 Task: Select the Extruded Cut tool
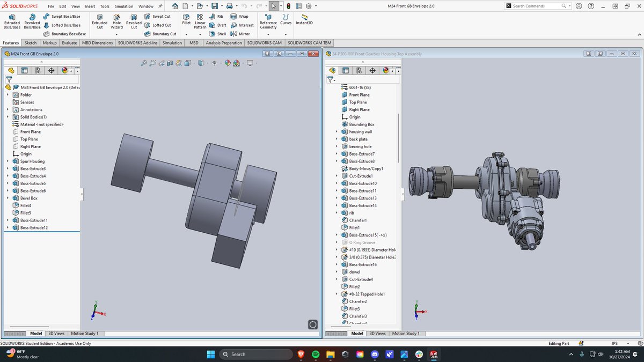pos(99,21)
